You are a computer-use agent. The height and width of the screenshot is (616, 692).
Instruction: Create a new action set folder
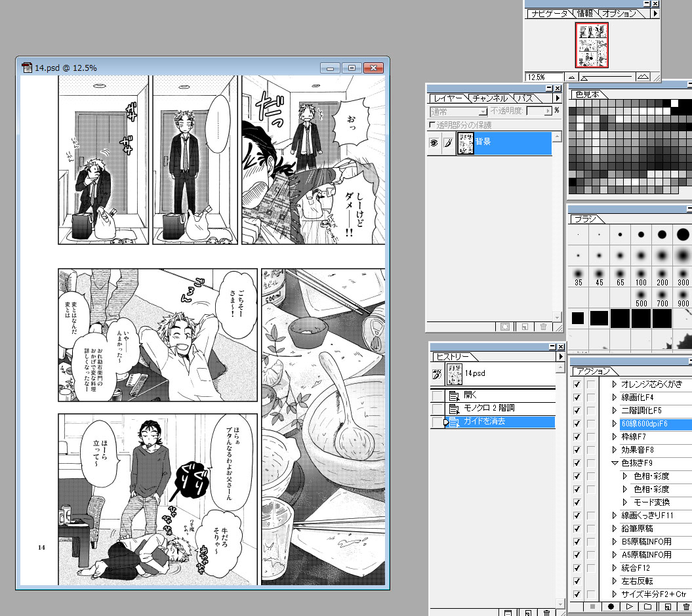[648, 607]
